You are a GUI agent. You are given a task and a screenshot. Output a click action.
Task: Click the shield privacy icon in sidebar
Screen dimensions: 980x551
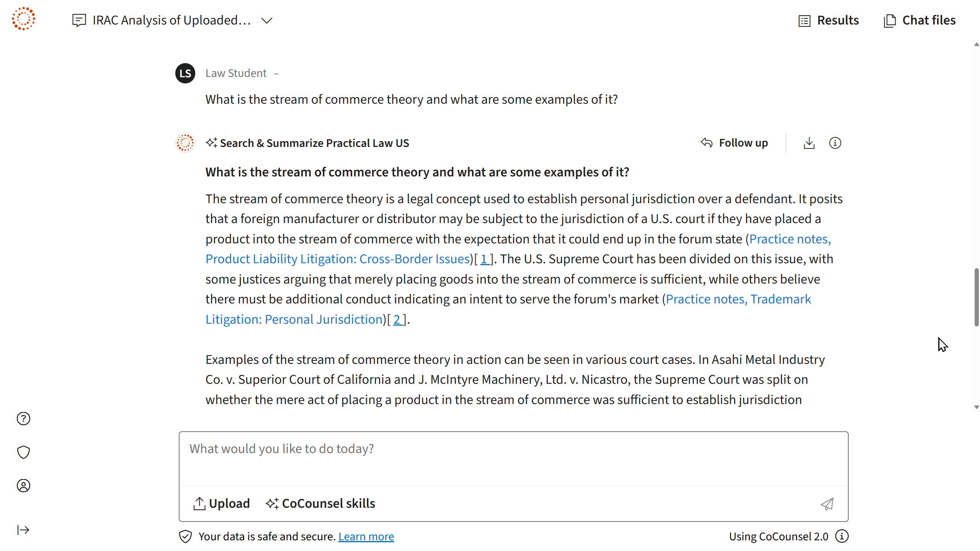point(23,452)
